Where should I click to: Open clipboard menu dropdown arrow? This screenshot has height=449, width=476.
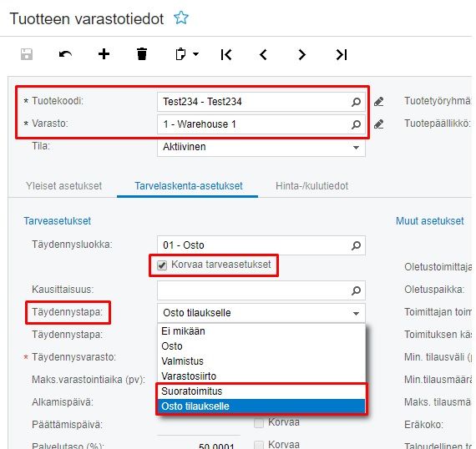click(195, 54)
